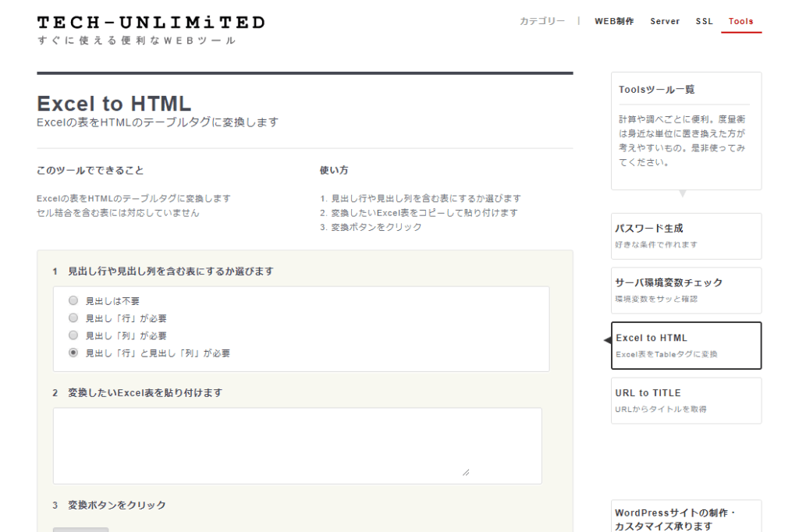Image resolution: width=799 pixels, height=532 pixels.
Task: Click the TECH-UNLIMiTED site logo
Action: [x=151, y=23]
